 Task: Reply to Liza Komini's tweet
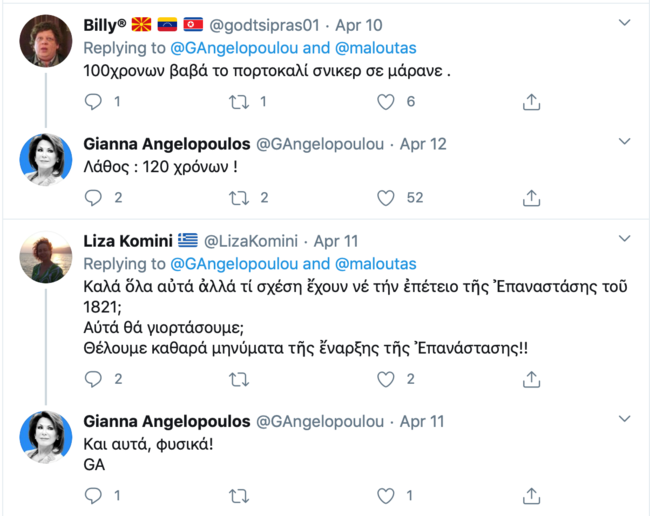pos(93,379)
